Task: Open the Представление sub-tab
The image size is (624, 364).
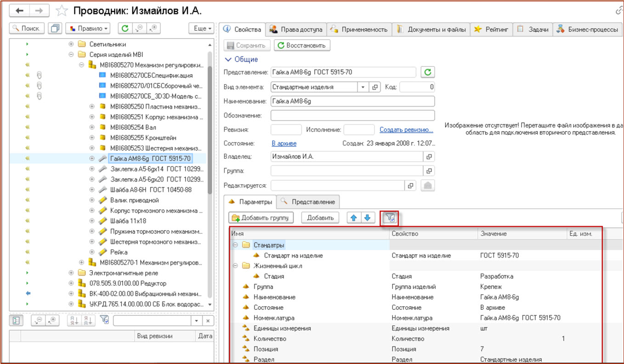Action: (x=309, y=201)
